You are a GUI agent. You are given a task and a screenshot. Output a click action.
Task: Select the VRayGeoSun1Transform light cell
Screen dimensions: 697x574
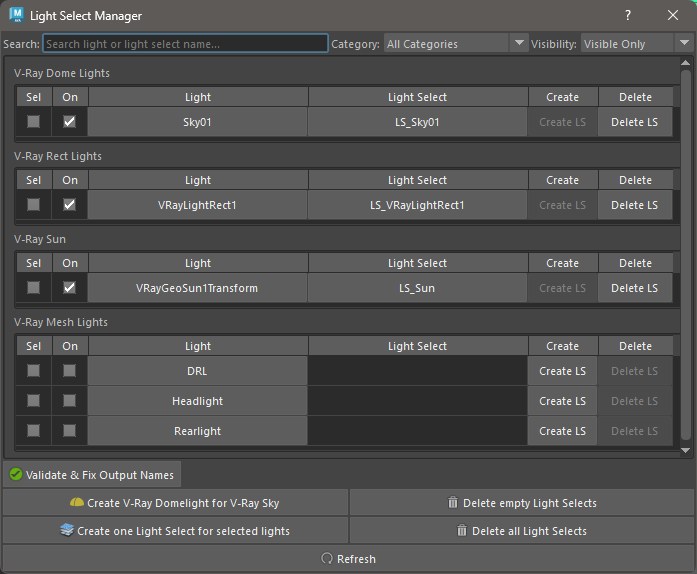[x=197, y=288]
